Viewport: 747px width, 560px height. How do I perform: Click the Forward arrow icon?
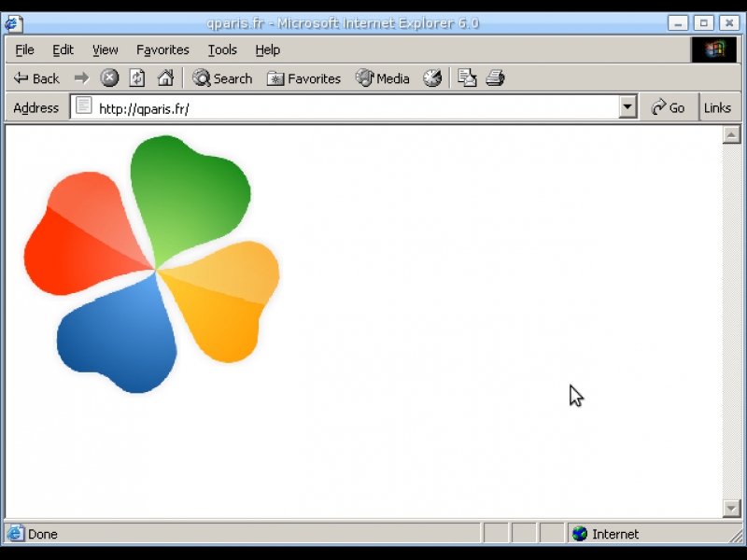coord(81,78)
